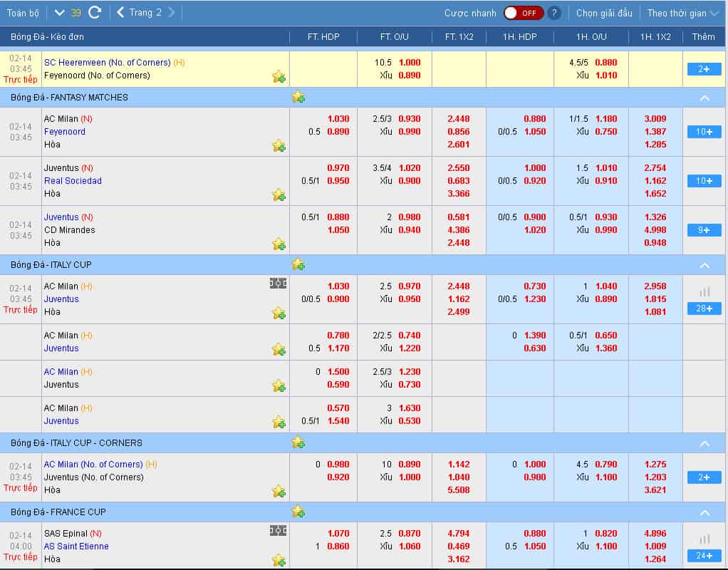Open Chọn giải đấu league selector
This screenshot has width=728, height=570.
click(604, 13)
